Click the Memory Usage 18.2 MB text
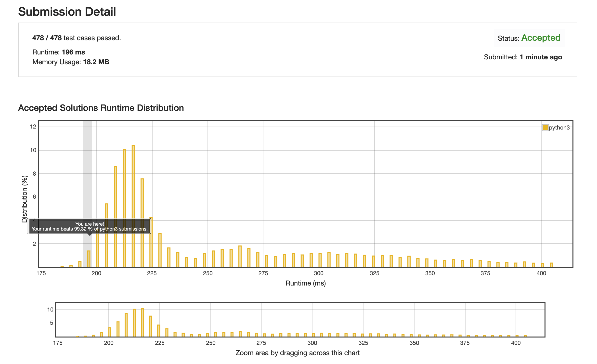The width and height of the screenshot is (597, 364). click(x=71, y=62)
